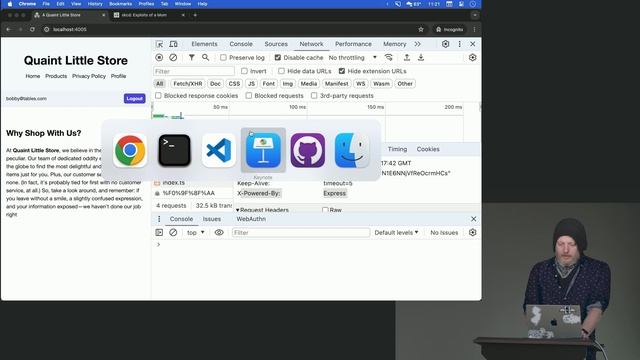Filter requests by the Img type
This screenshot has height=360, width=640.
pos(288,84)
